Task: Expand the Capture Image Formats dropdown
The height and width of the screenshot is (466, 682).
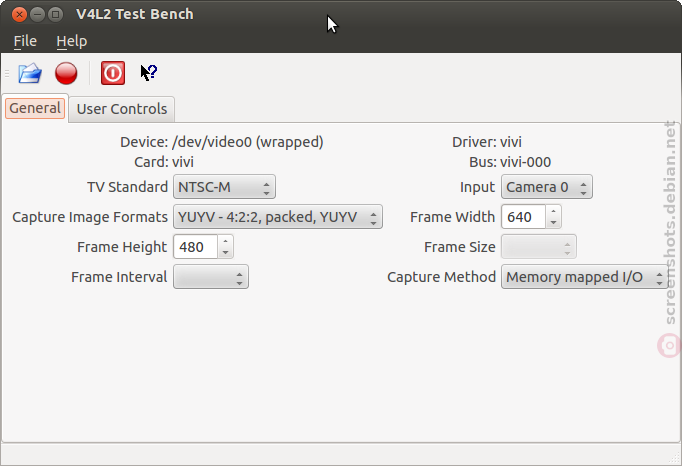Action: 278,217
